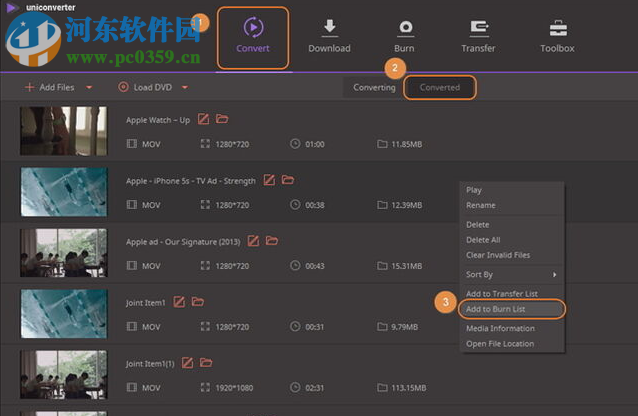The image size is (638, 416).
Task: Click the 113.15MB file size
Action: [409, 388]
